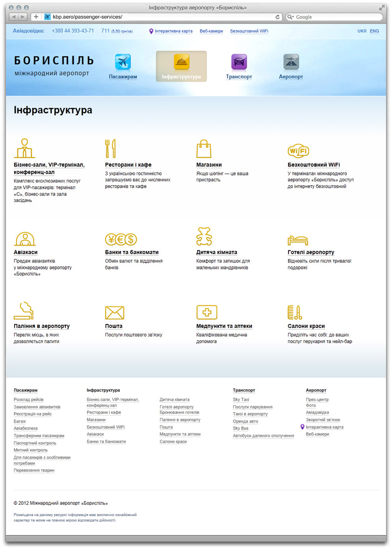Open footer link Зворотній зв'язок
The height and width of the screenshot is (550, 392).
coord(323,420)
